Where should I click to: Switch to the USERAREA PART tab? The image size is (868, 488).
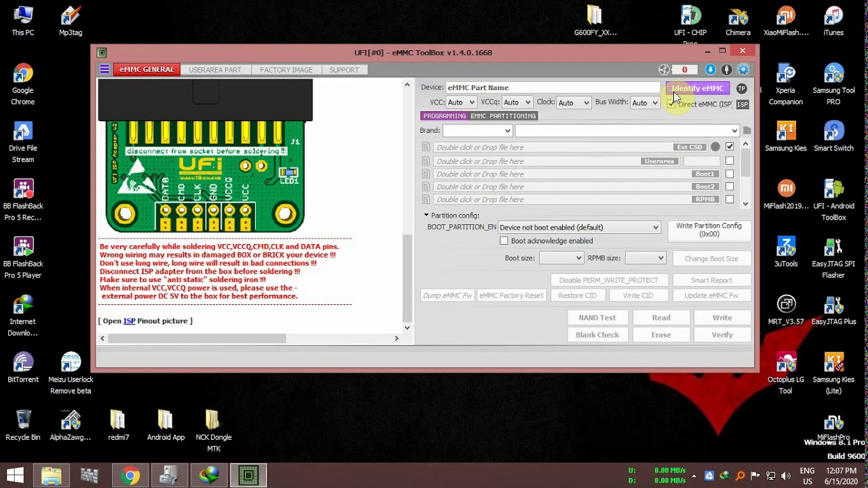click(x=215, y=70)
